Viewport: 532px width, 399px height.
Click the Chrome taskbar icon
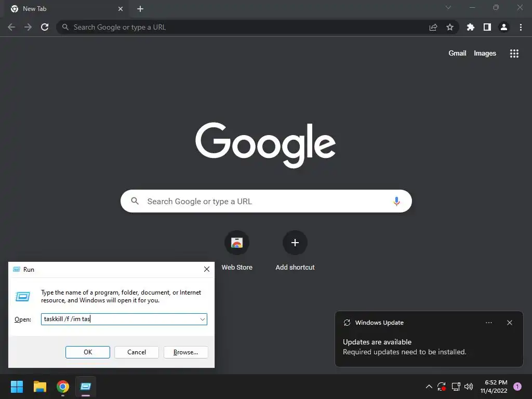point(63,387)
